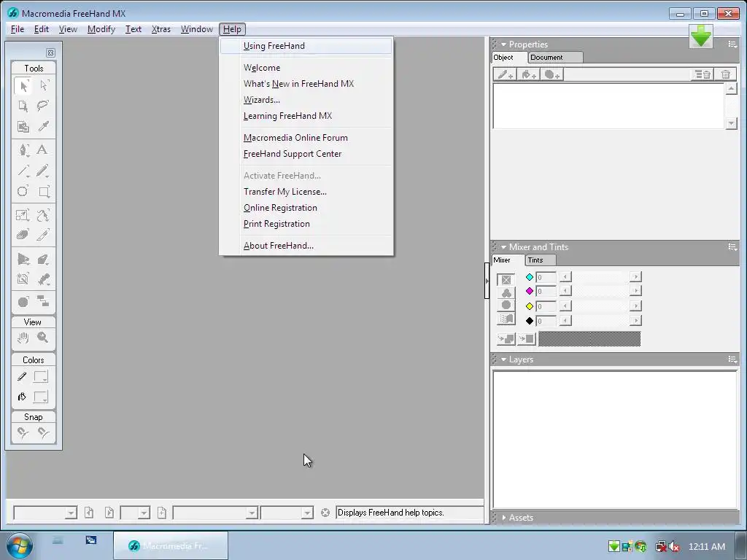
Task: Toggle the second Snap button in toolbox
Action: click(x=43, y=432)
